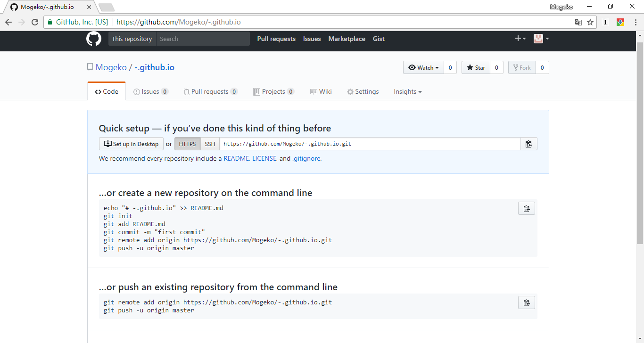Reload the page with the browser refresh icon
Viewport: 644px width, 343px height.
point(35,22)
